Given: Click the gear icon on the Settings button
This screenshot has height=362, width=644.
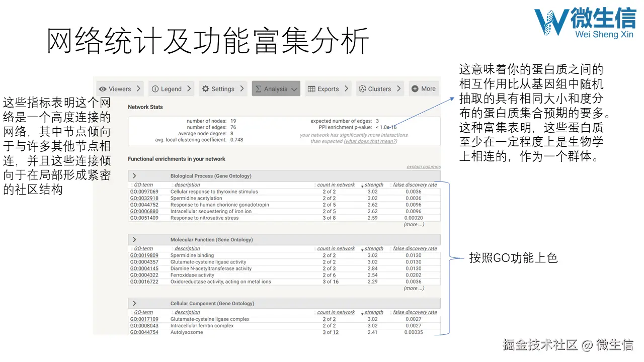Looking at the screenshot, I should tap(206, 88).
